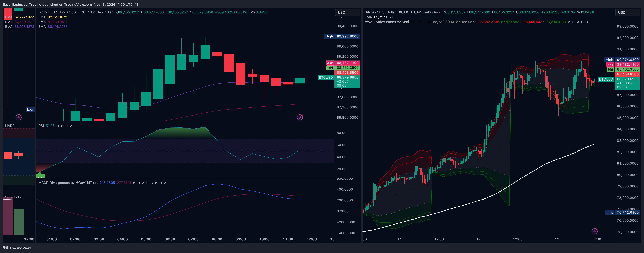Click the green VWAP value 87,810.3133

(556, 22)
